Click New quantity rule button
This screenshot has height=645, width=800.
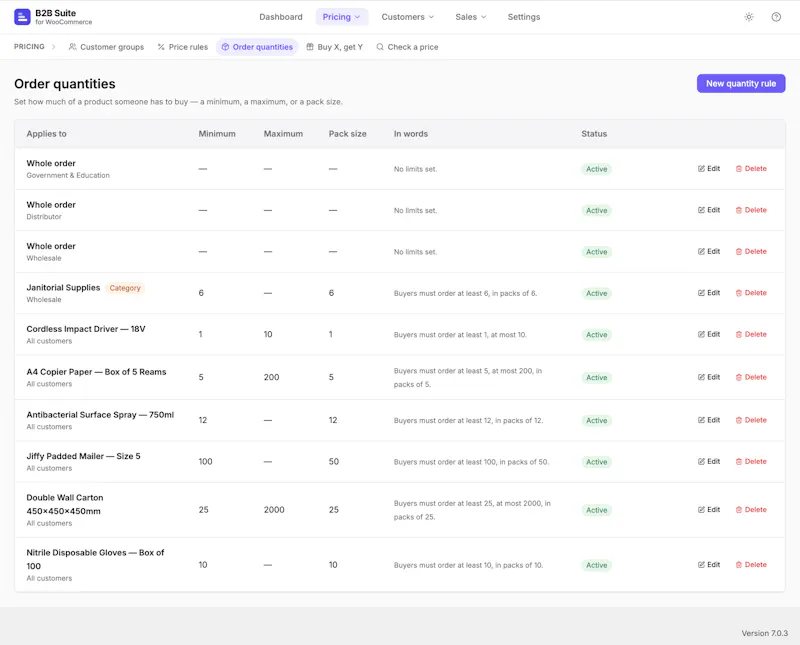coord(740,84)
